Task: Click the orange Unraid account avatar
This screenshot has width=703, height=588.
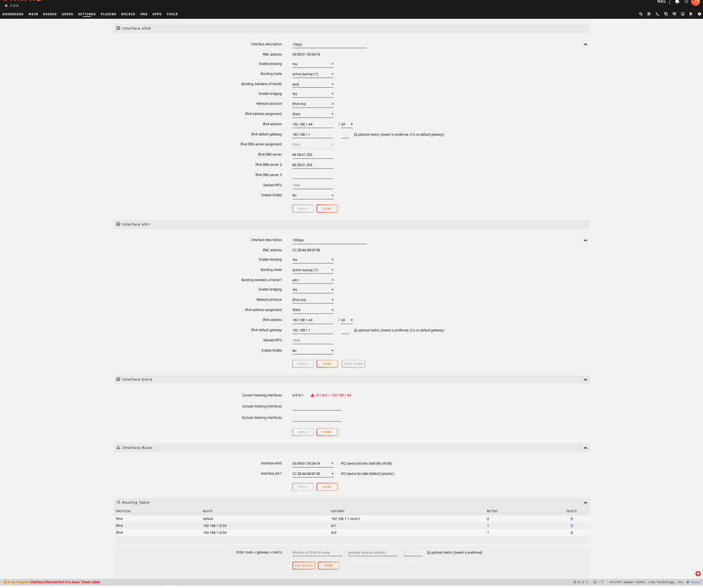Action: point(695,2)
